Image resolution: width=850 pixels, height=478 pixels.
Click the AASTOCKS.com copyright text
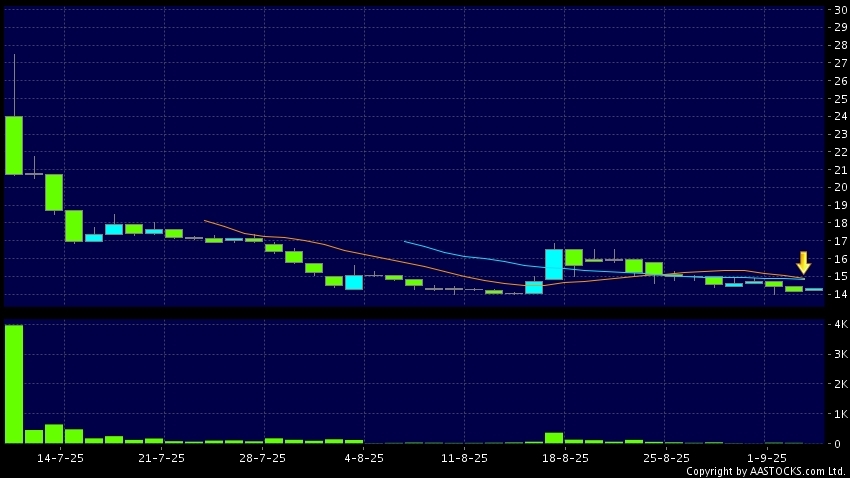pyautogui.click(x=766, y=471)
